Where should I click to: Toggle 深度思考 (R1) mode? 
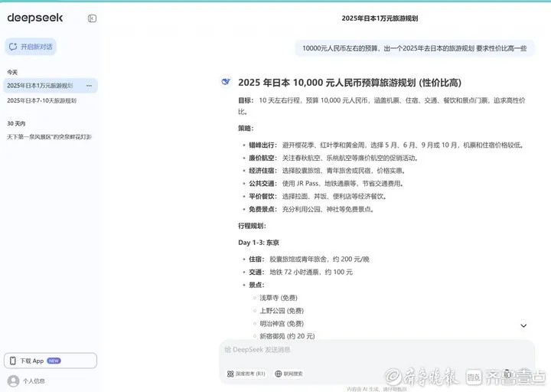(x=246, y=374)
